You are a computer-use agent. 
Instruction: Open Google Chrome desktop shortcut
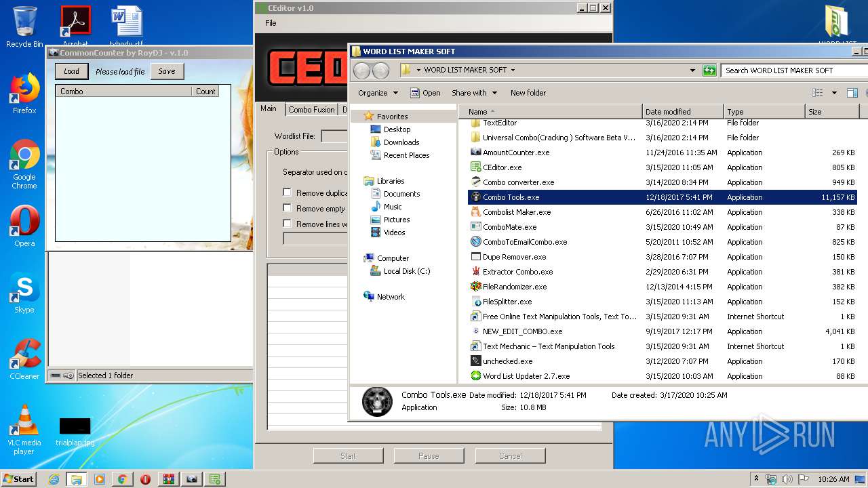[x=24, y=165]
